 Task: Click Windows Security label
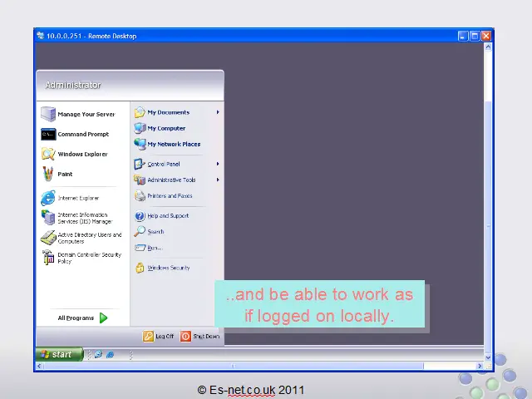pos(169,268)
